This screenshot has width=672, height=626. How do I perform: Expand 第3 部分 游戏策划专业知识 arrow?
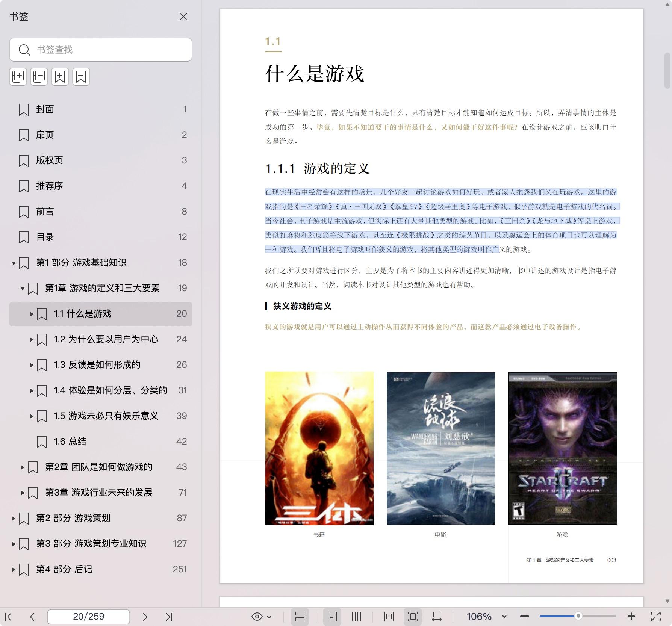(14, 544)
